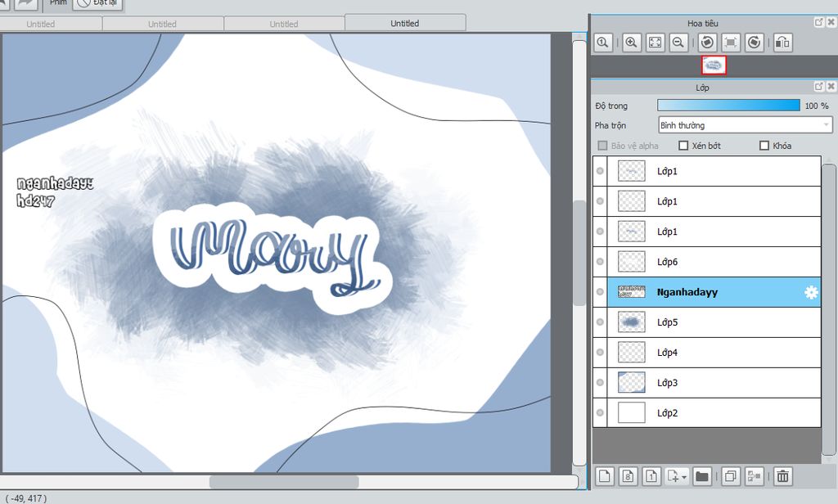Undock the Hoa tiêu panel

point(818,22)
